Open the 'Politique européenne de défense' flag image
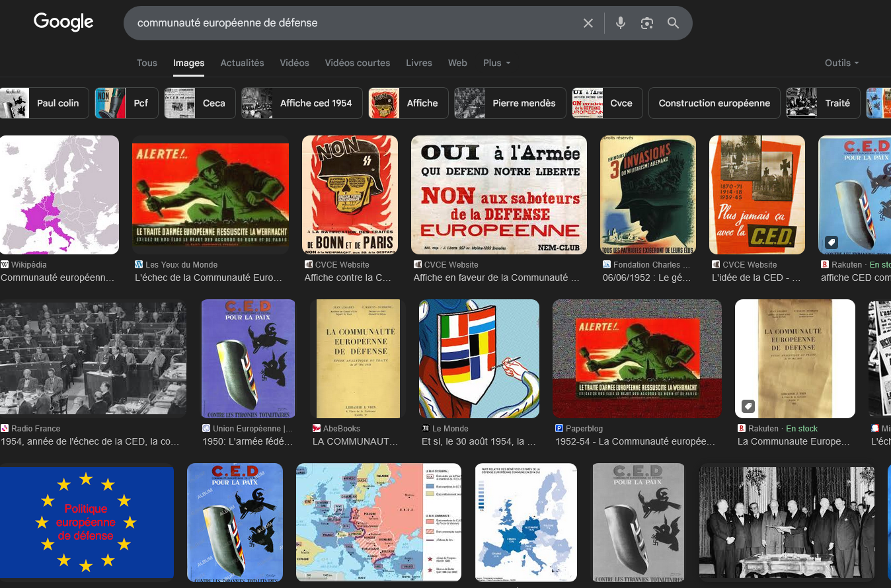891x588 pixels. tap(87, 523)
